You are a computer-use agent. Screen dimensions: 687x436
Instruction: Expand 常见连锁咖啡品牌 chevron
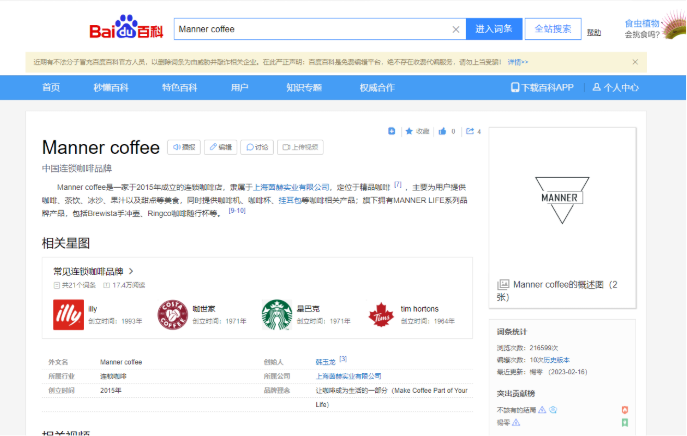click(x=131, y=271)
